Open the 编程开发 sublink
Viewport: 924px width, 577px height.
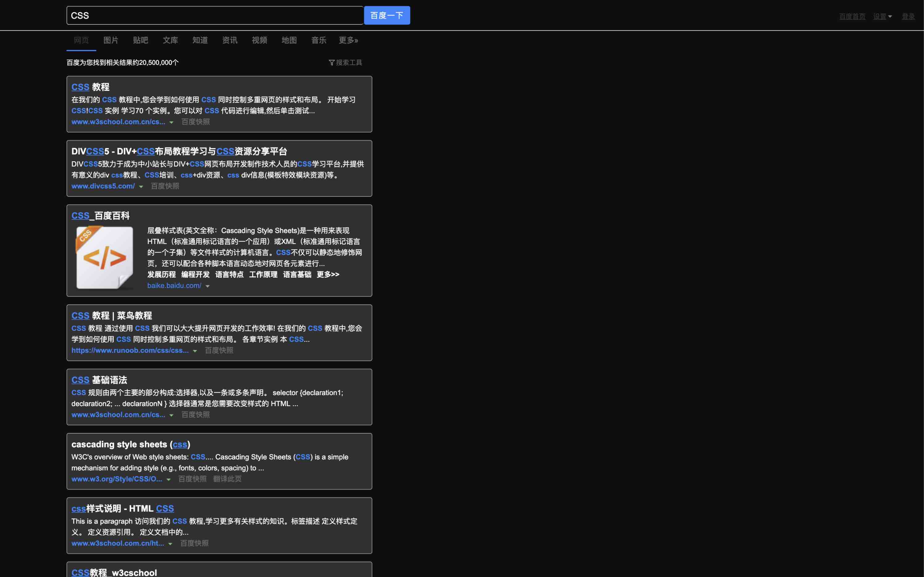pos(195,275)
